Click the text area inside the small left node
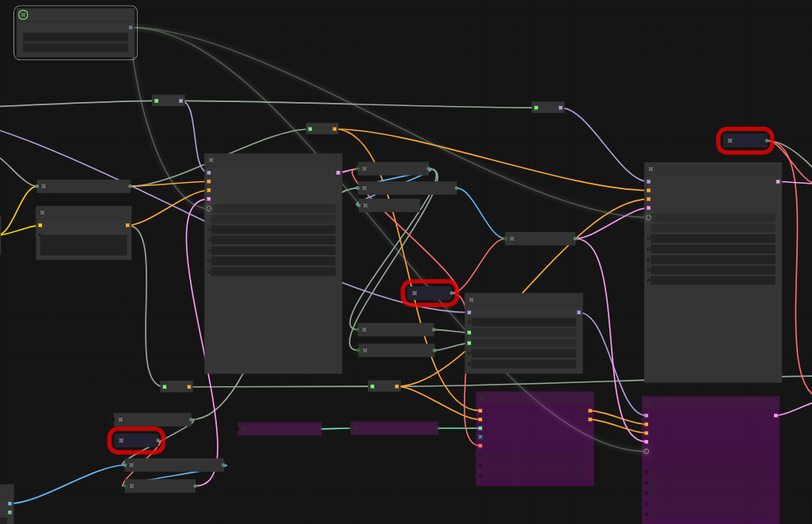Viewport: 812px width, 524px height. click(x=83, y=245)
